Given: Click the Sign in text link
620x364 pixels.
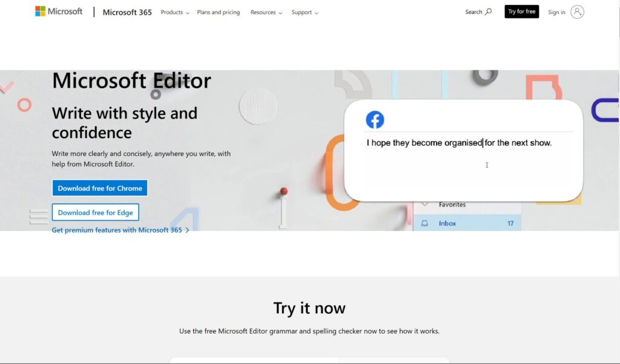Looking at the screenshot, I should tap(556, 12).
